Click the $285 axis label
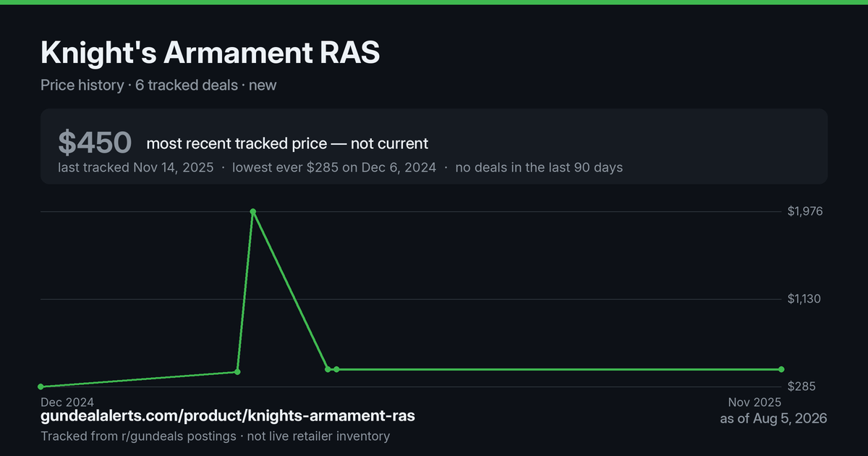868x456 pixels. [x=801, y=387]
